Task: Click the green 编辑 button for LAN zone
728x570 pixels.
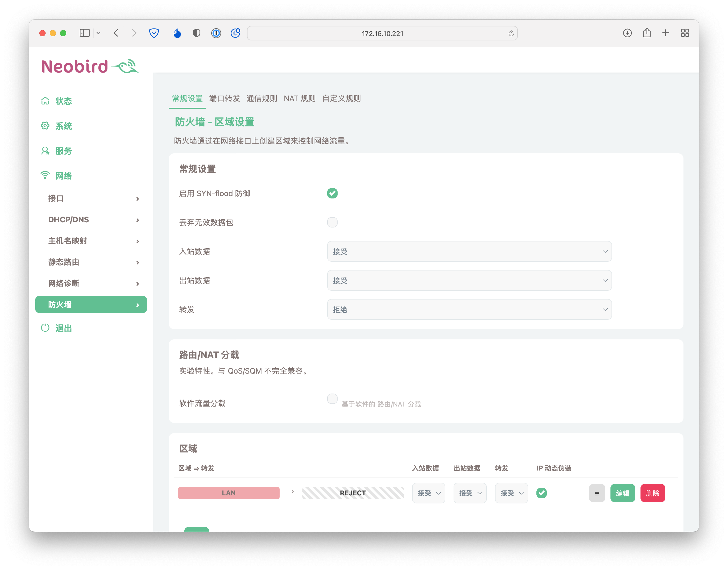Action: (x=622, y=493)
